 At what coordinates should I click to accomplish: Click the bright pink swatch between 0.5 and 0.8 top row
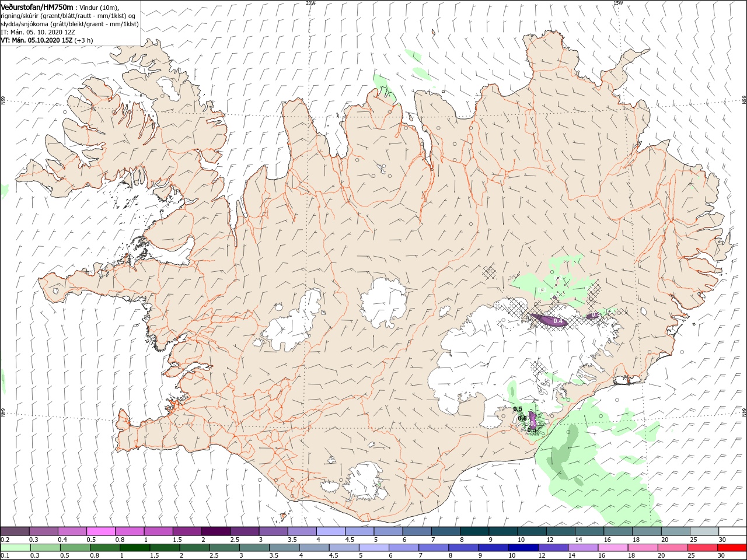pos(101,531)
